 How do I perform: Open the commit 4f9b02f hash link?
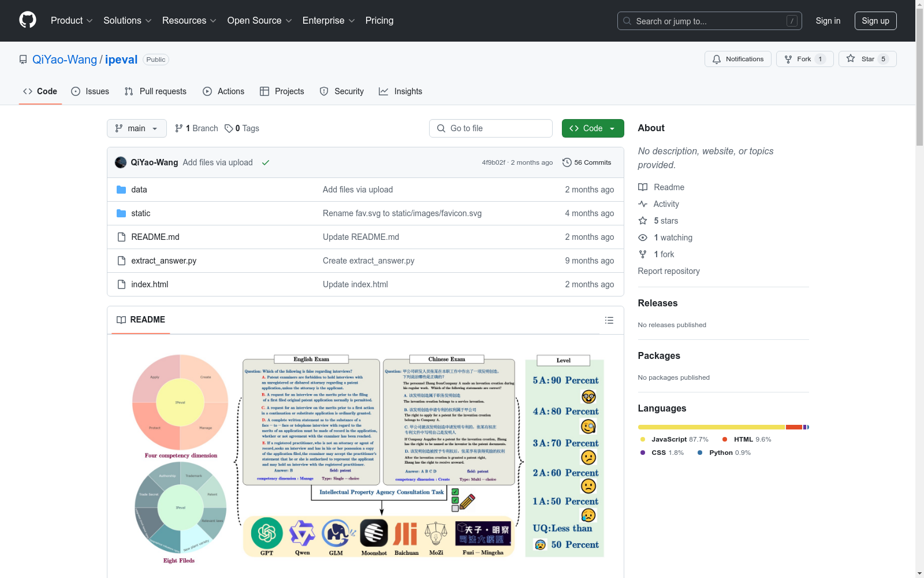tap(493, 162)
